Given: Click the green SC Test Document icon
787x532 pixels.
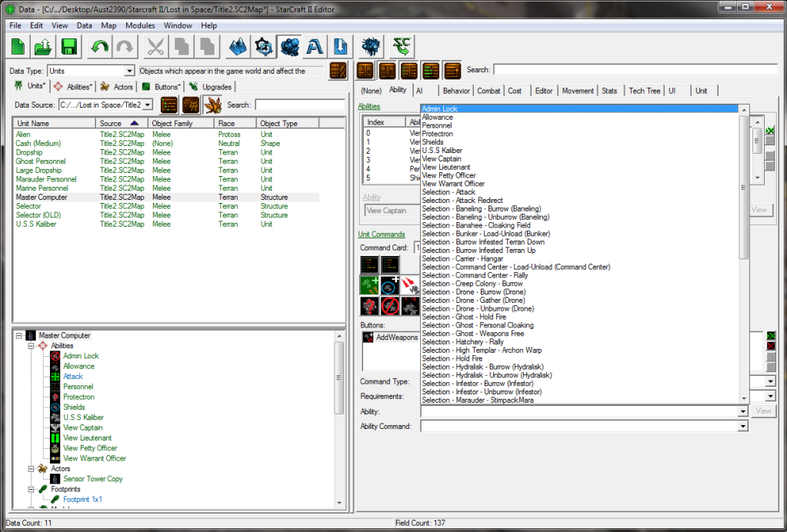Looking at the screenshot, I should [x=402, y=47].
